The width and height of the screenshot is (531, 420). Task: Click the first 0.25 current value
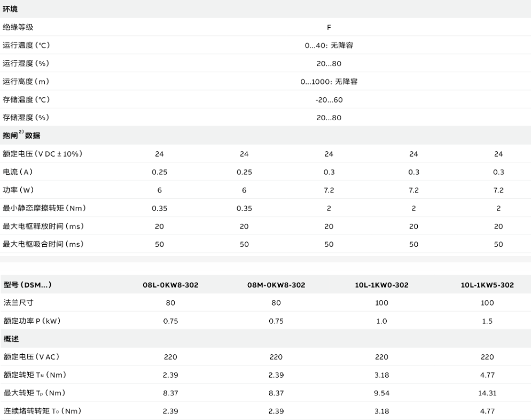click(x=160, y=172)
